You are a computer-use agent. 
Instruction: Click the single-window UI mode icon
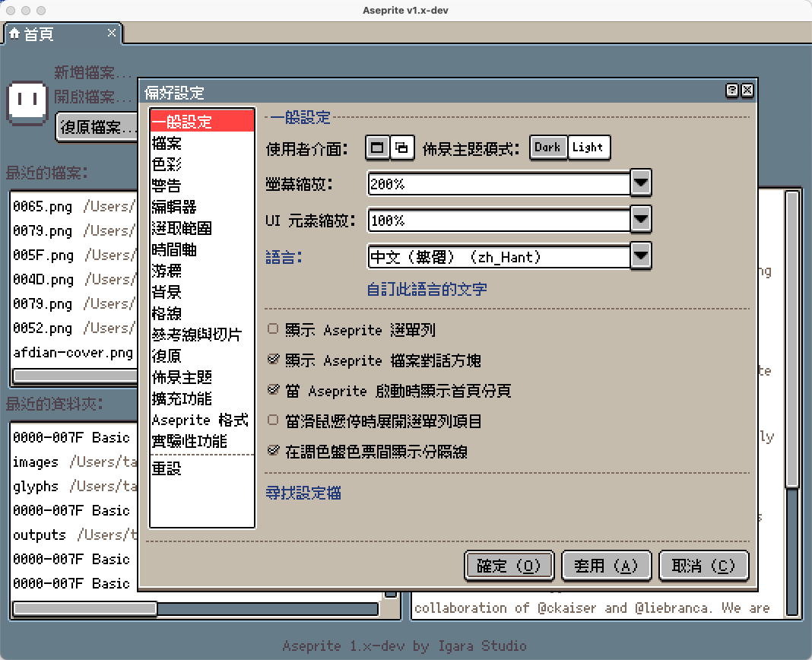pos(378,148)
